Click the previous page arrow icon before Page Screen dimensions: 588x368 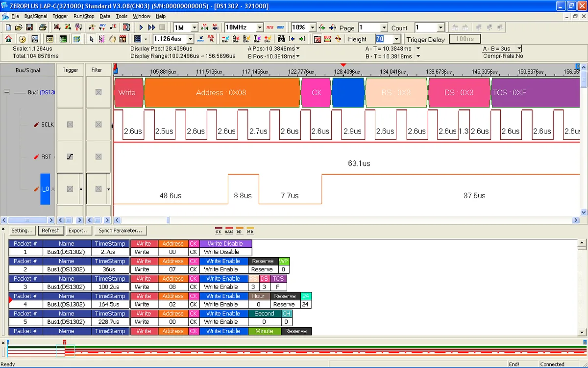(x=322, y=27)
